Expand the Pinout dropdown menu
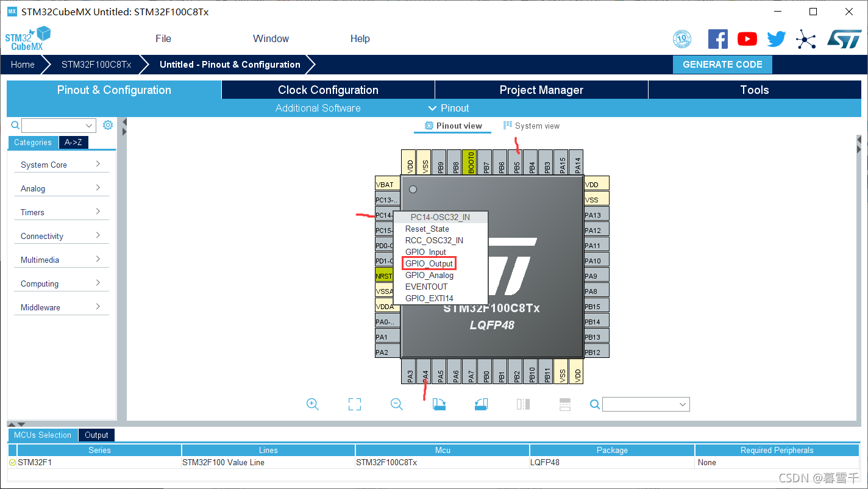Viewport: 868px width, 489px height. point(449,108)
